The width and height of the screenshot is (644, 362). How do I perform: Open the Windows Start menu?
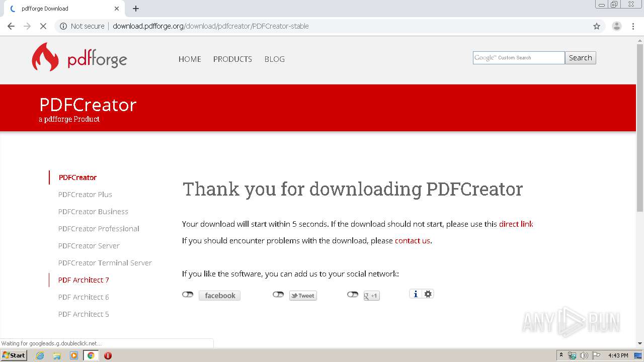click(x=14, y=355)
